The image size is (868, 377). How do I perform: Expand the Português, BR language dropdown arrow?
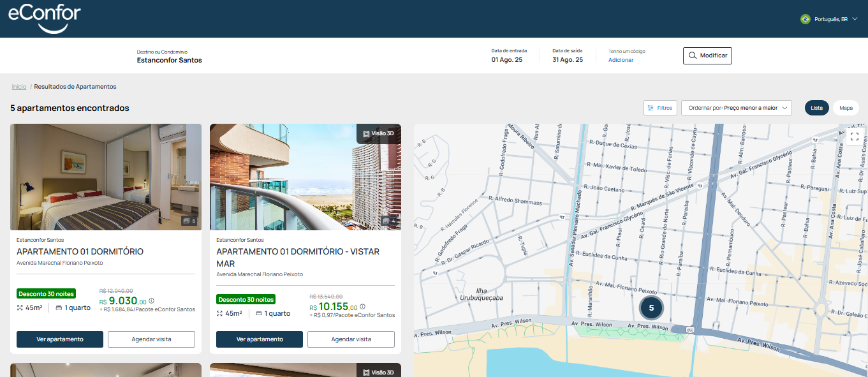point(855,19)
